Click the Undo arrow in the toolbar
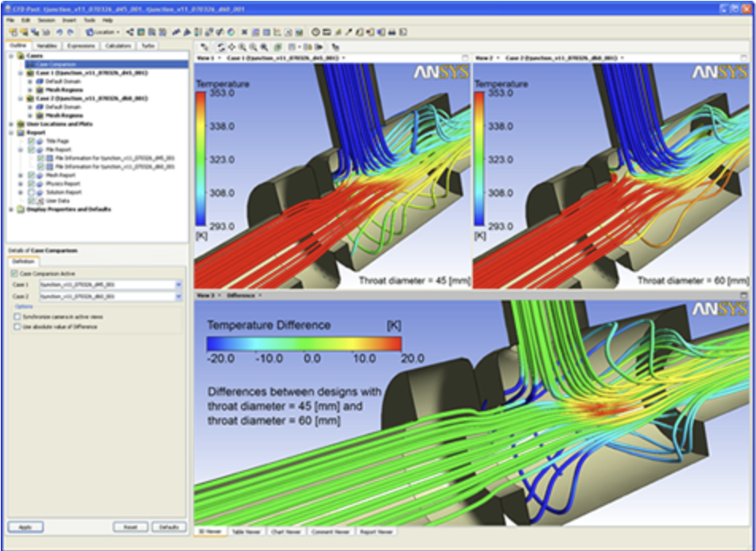This screenshot has height=551, width=756. point(60,32)
